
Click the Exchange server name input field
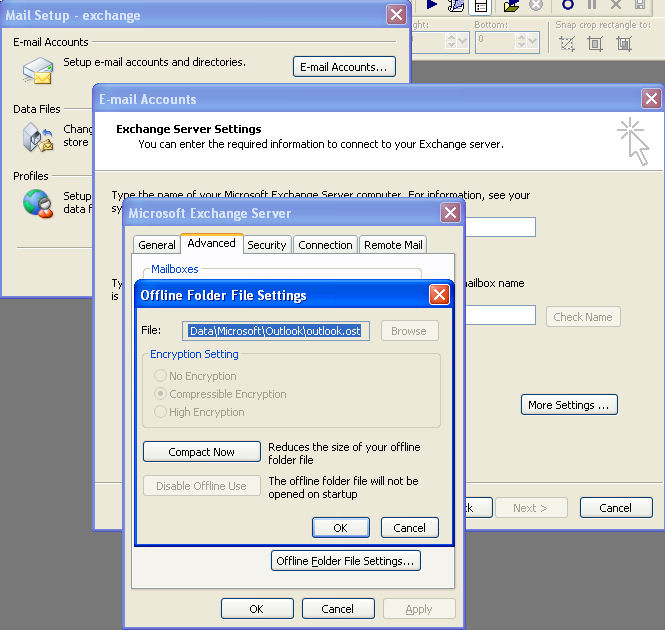[x=500, y=227]
